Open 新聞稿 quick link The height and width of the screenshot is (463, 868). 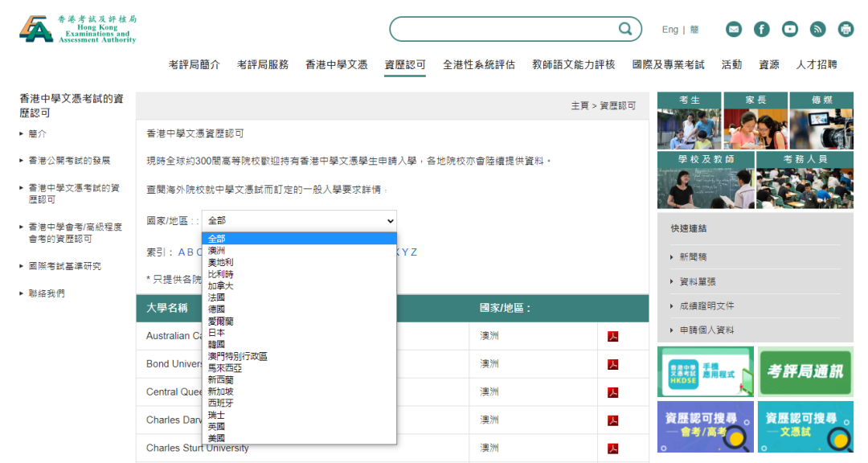pyautogui.click(x=693, y=257)
